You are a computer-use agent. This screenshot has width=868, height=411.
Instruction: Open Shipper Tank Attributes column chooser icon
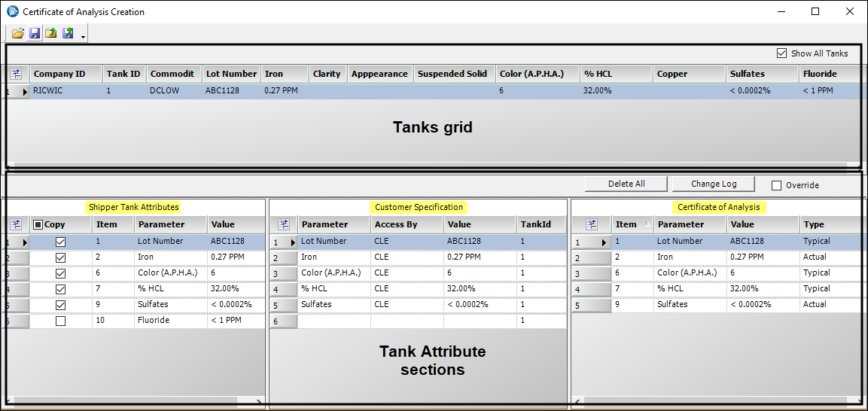click(16, 224)
